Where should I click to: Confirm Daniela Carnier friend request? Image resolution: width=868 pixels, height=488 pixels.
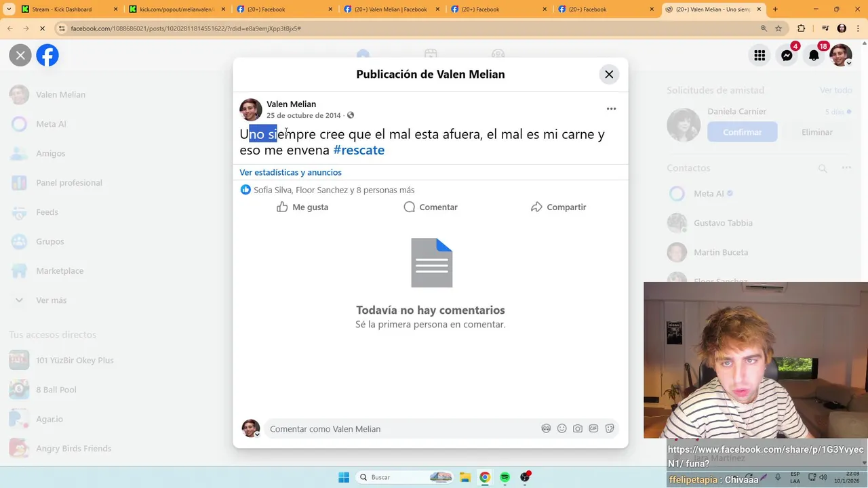[742, 132]
